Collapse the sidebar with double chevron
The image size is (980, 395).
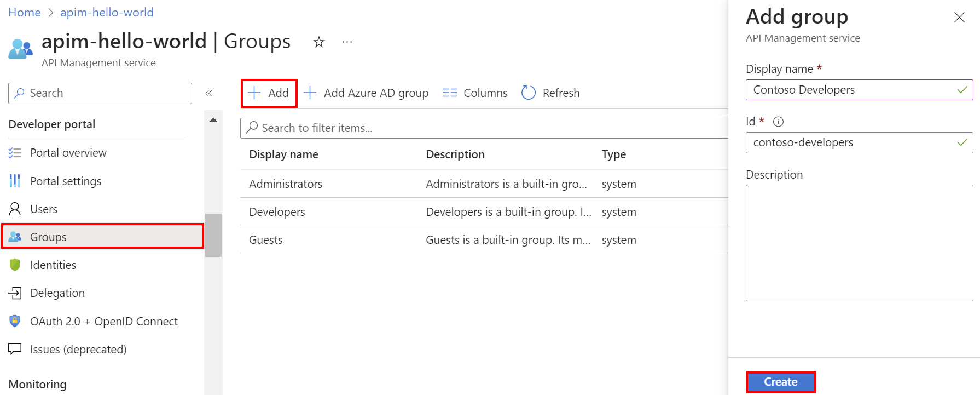(209, 93)
